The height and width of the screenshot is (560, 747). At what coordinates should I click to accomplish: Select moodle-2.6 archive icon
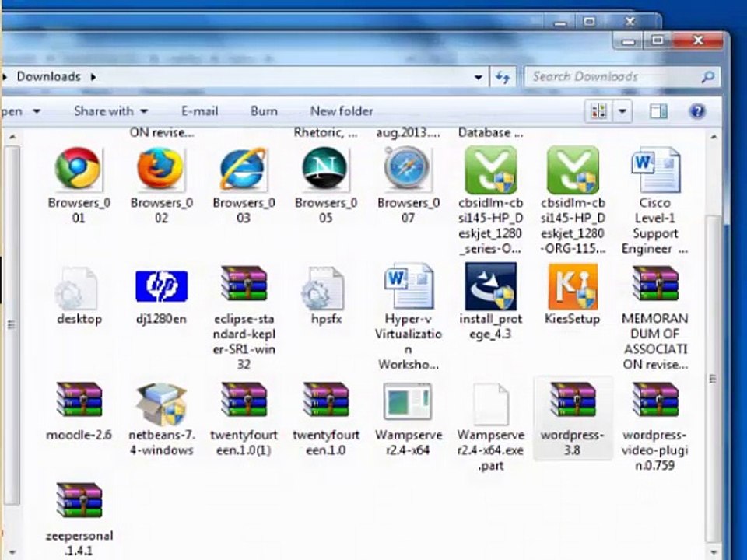pyautogui.click(x=79, y=400)
